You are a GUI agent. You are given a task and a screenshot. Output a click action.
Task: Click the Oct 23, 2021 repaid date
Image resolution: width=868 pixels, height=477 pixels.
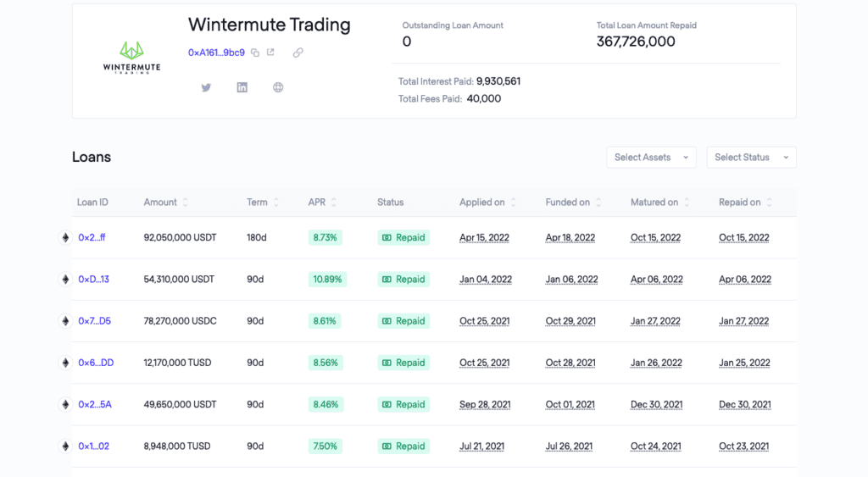coord(744,446)
